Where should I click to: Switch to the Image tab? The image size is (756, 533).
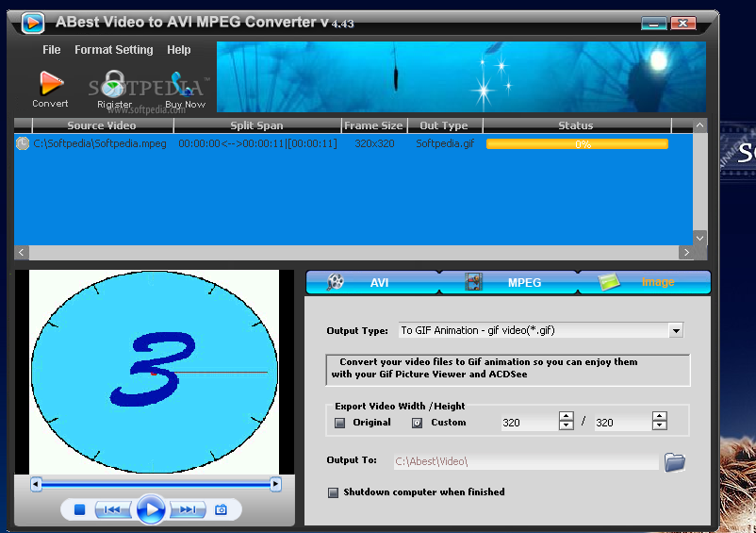(644, 282)
